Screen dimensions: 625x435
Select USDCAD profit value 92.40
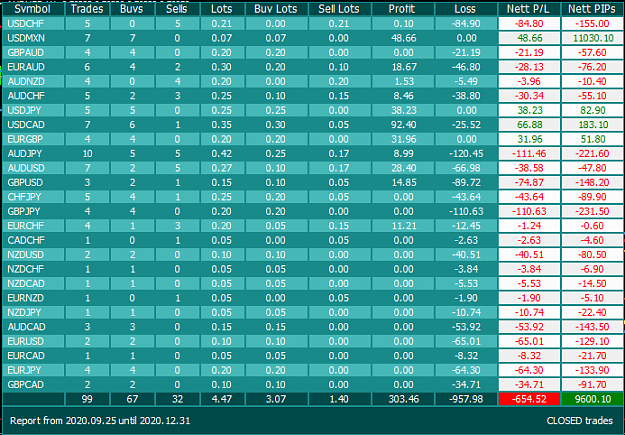[403, 125]
